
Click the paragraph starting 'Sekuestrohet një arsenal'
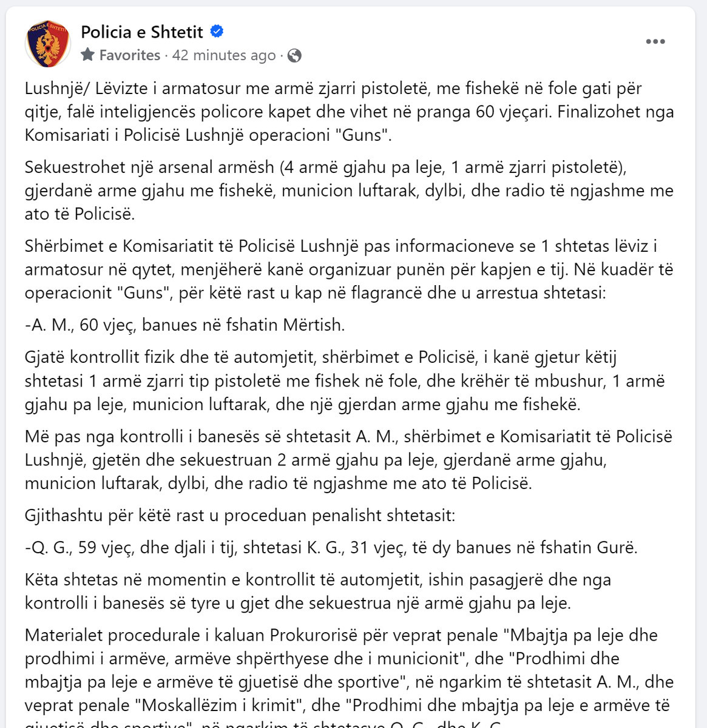point(350,190)
